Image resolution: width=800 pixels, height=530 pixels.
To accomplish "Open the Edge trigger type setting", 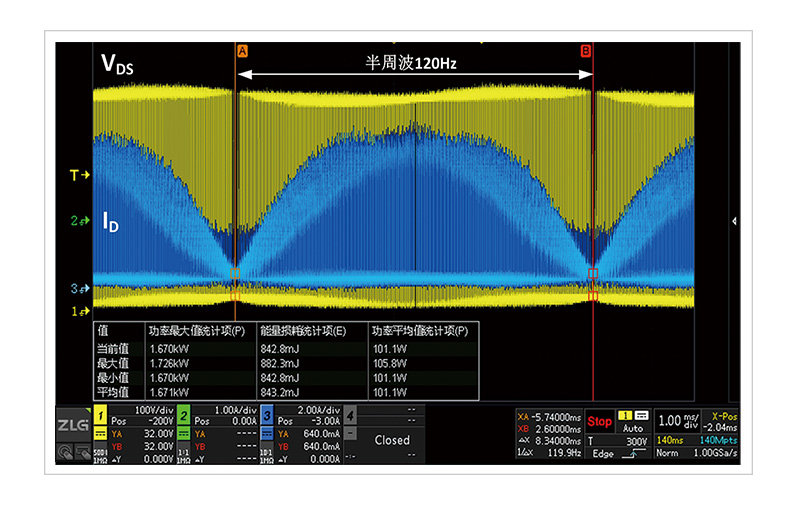I will click(618, 453).
